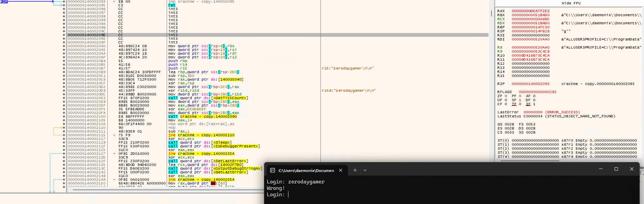
Task: Select bytes E8 8BFFFFFF at 0000000140002100
Action: [131, 117]
